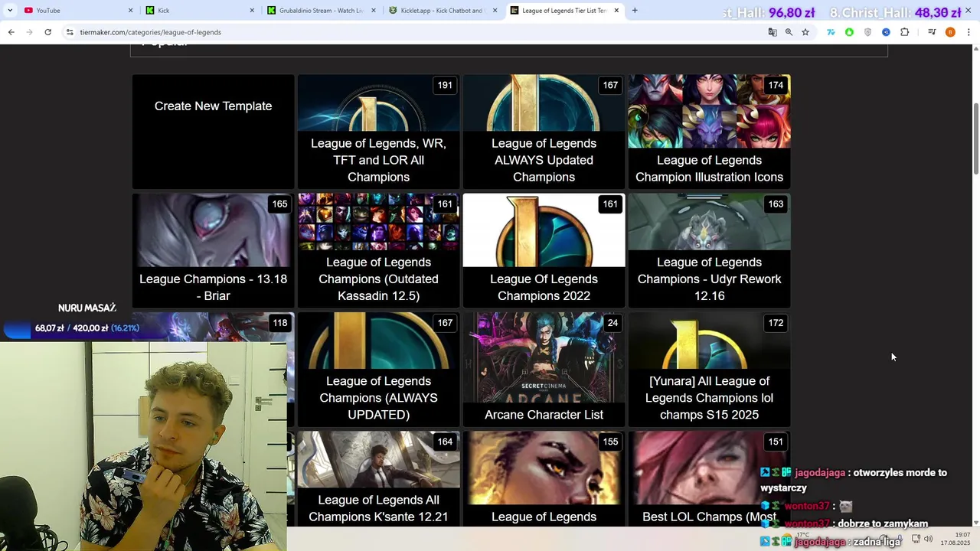Open the site information icon in address bar
This screenshot has height=551, width=980.
(70, 32)
